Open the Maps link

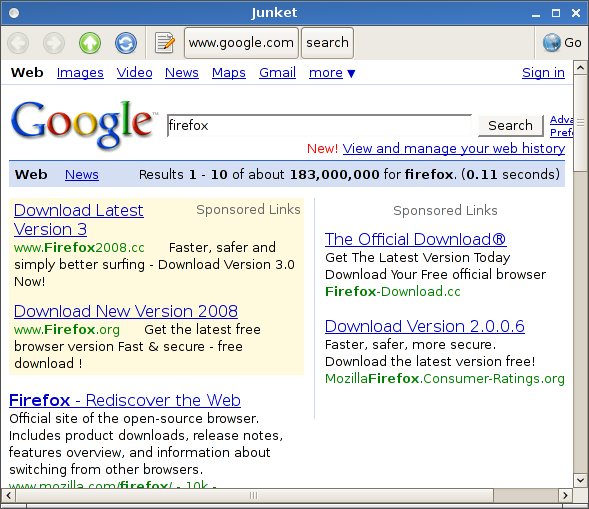[x=229, y=72]
